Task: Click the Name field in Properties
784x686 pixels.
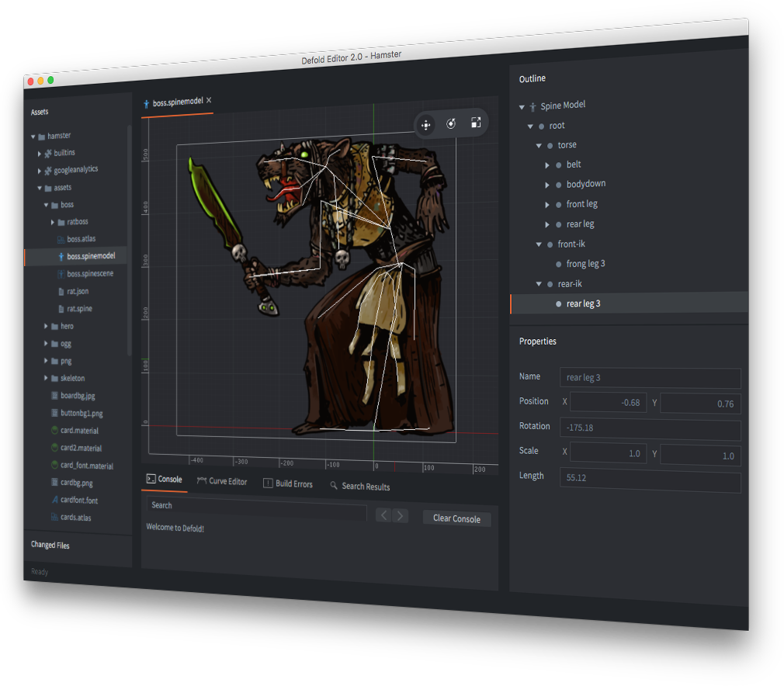Action: (x=650, y=379)
